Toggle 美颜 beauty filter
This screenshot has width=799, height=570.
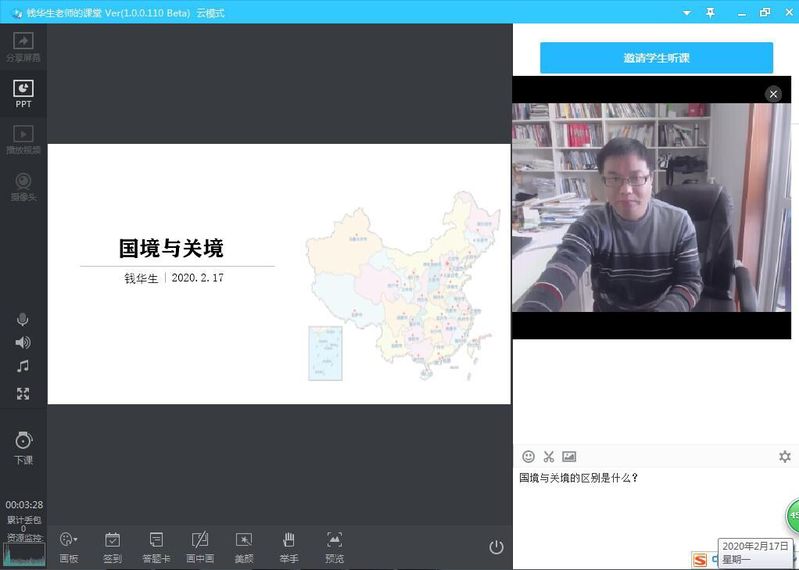pos(244,548)
